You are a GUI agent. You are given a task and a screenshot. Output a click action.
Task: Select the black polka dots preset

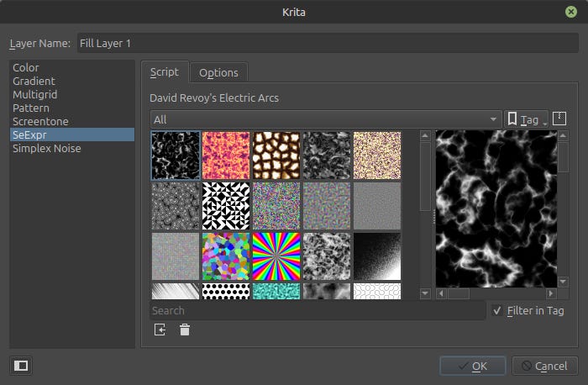226,291
